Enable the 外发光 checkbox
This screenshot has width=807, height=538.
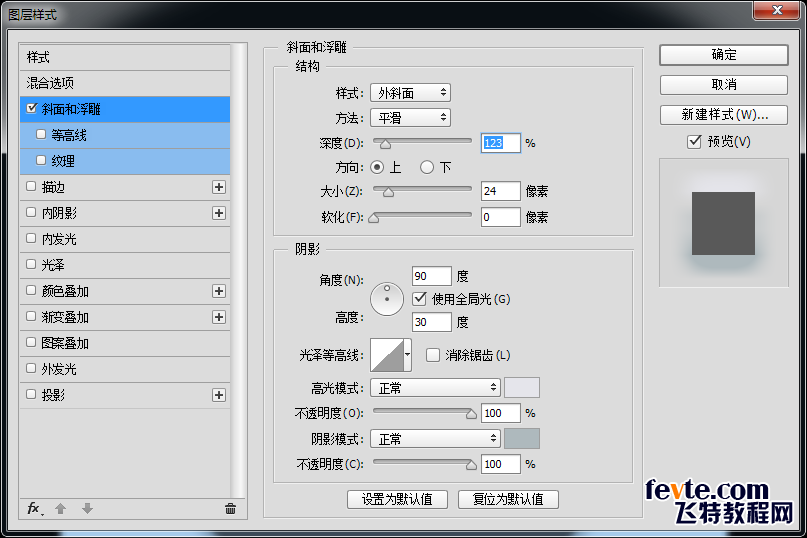(x=31, y=368)
